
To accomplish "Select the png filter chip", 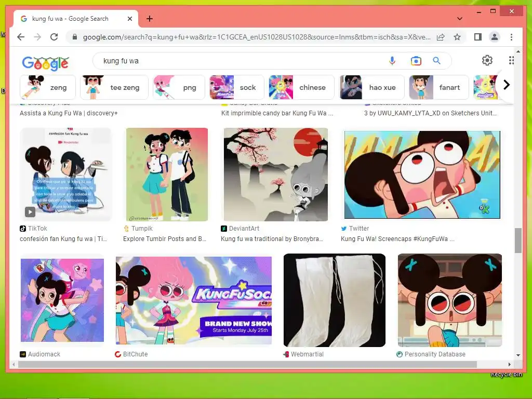I will (x=179, y=87).
